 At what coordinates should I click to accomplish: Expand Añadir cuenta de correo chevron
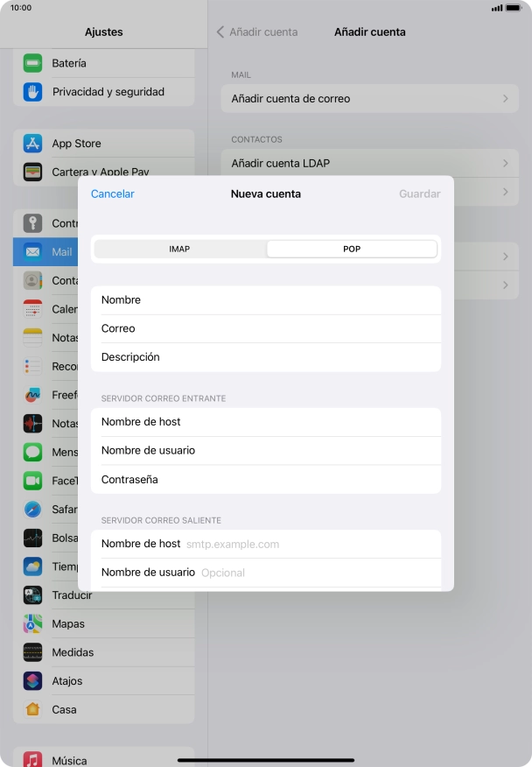[x=505, y=99]
